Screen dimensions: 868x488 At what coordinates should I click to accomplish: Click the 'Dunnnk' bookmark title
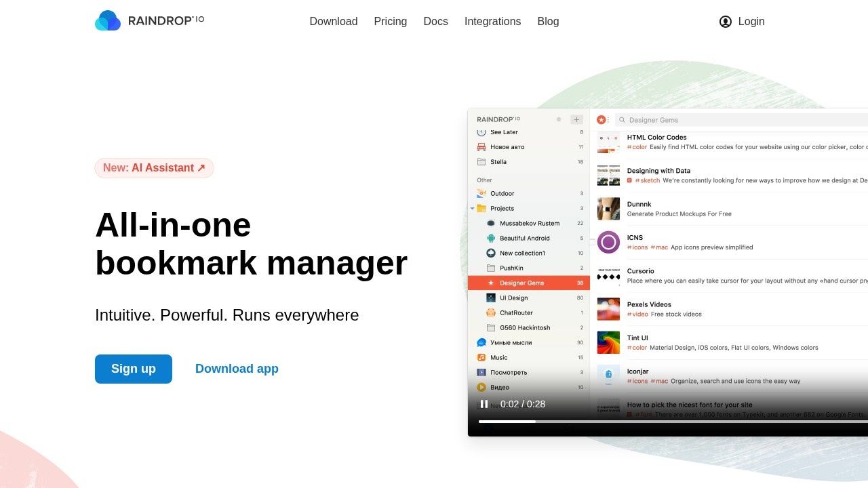639,204
